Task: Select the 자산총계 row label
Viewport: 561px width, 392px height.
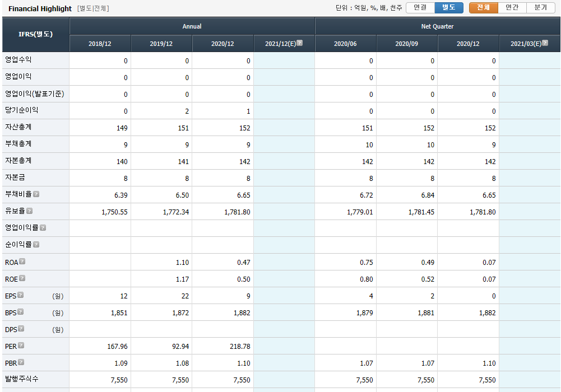Action: click(x=18, y=127)
